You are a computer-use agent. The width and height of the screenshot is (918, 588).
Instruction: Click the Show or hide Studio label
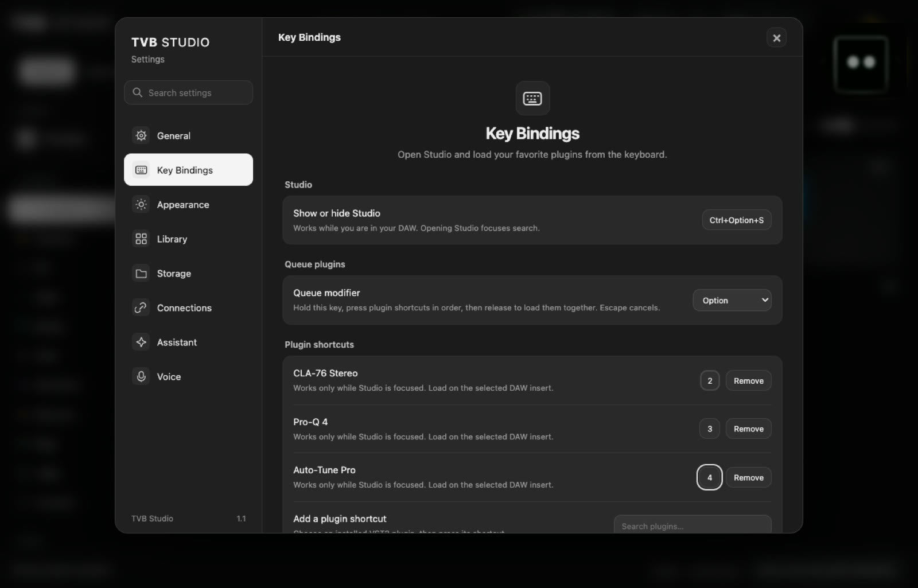pos(337,213)
